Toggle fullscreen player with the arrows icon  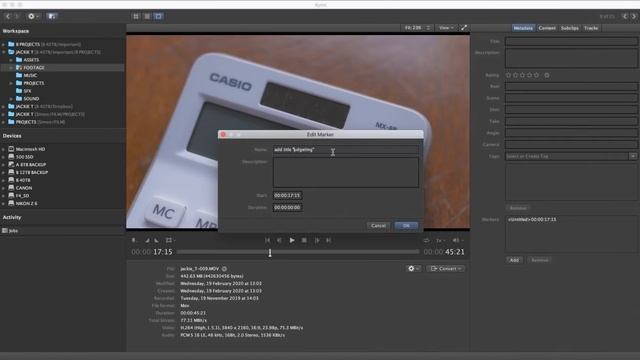pyautogui.click(x=464, y=28)
